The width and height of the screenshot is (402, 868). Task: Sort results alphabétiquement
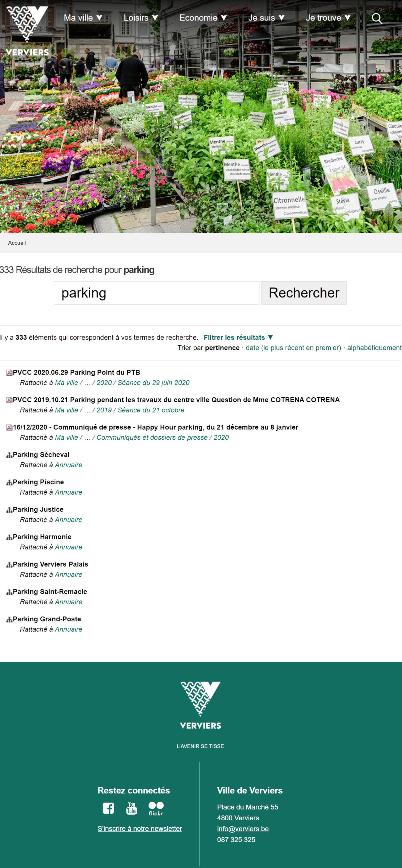(x=374, y=348)
